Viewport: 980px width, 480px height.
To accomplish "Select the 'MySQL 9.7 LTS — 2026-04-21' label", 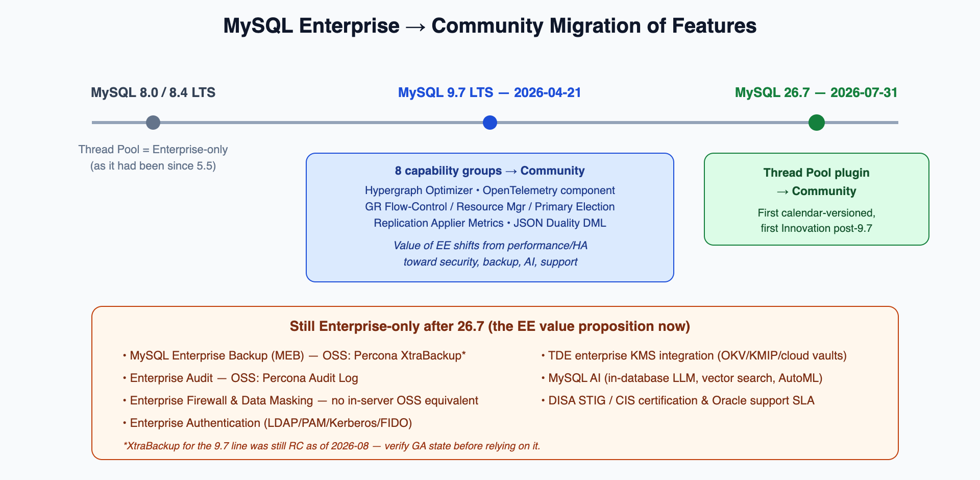I will [x=489, y=92].
